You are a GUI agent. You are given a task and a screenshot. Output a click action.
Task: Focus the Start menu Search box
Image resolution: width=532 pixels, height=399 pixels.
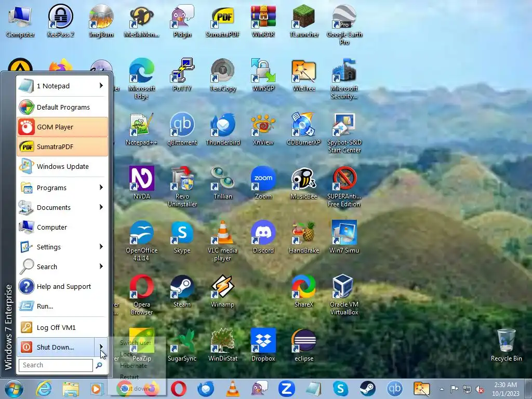(x=56, y=365)
